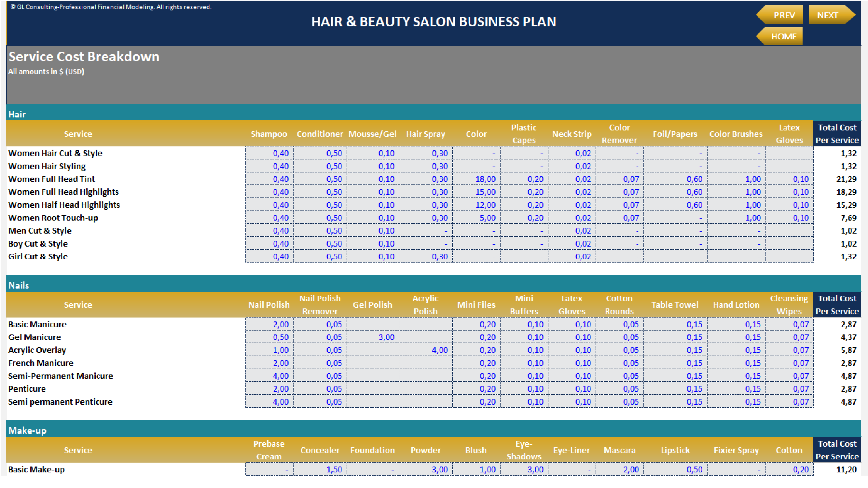The image size is (868, 488).
Task: Click the Women Hair Styling service name
Action: [x=47, y=166]
